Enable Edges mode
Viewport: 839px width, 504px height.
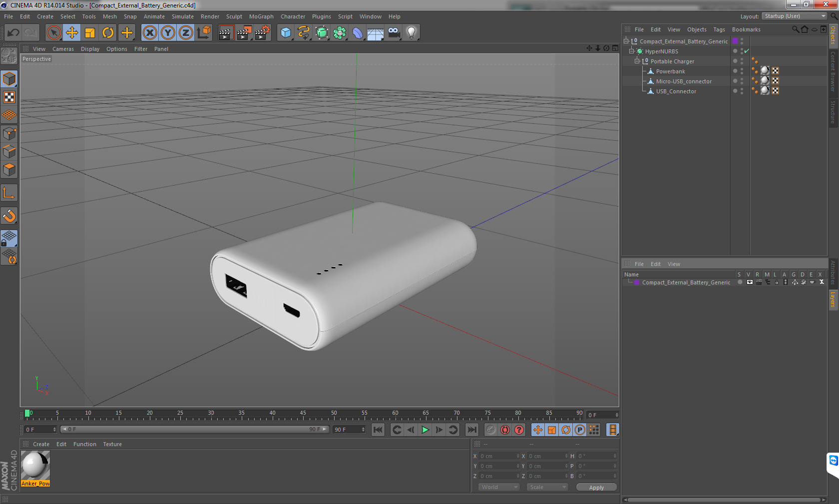tap(9, 152)
